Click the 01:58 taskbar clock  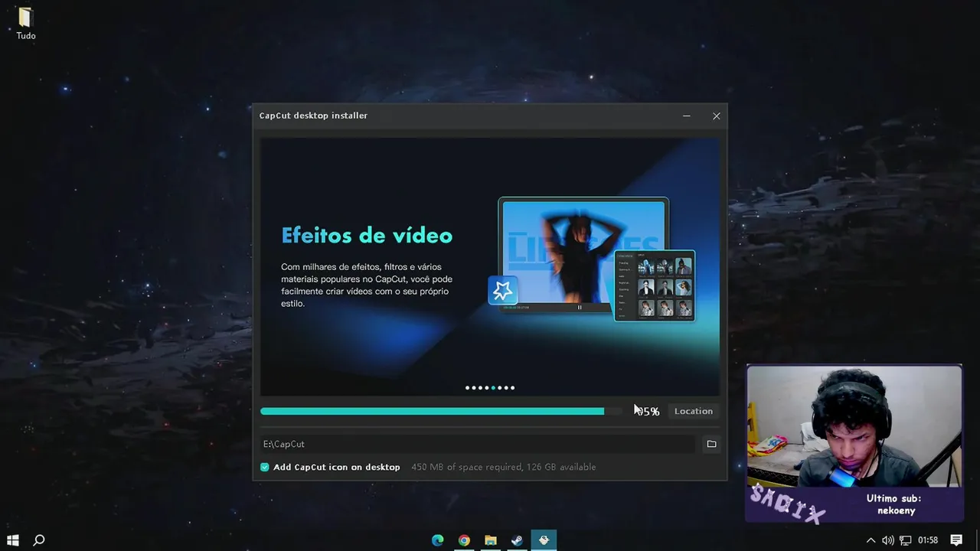click(927, 540)
